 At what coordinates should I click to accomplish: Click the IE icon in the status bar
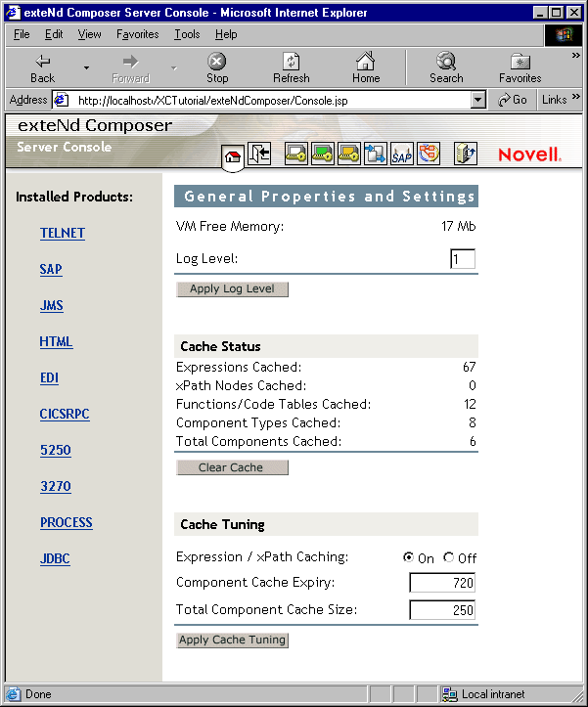click(13, 694)
